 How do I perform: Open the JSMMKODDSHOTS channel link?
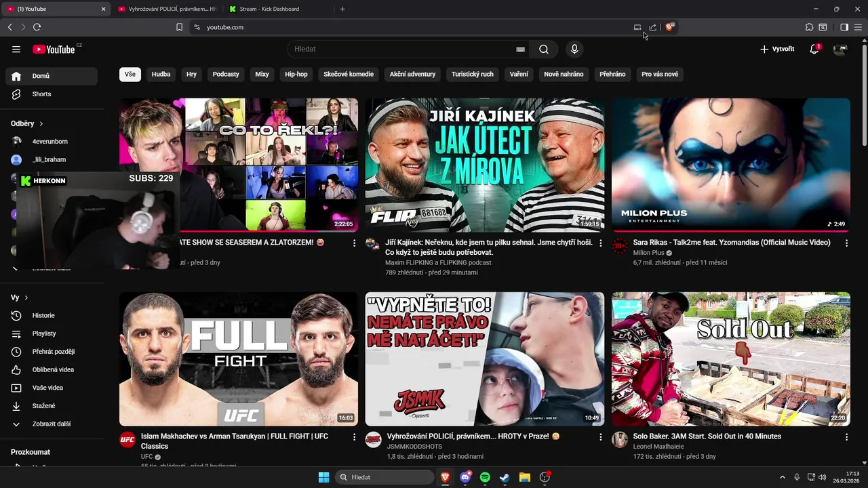point(414,447)
